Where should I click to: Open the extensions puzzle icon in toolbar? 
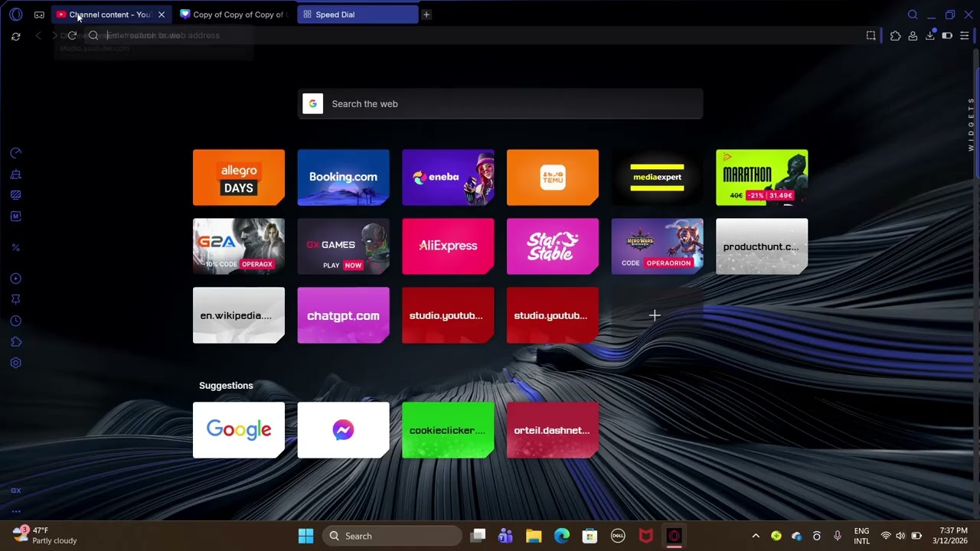click(x=895, y=35)
